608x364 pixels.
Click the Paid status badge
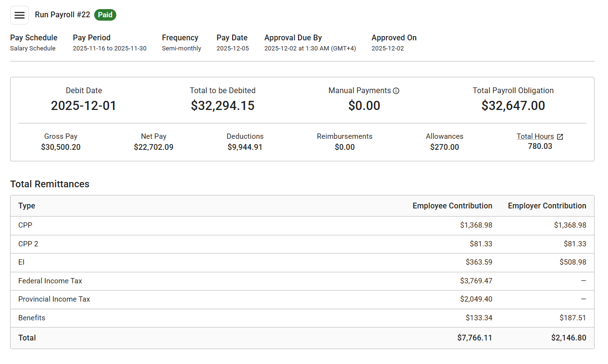click(105, 15)
